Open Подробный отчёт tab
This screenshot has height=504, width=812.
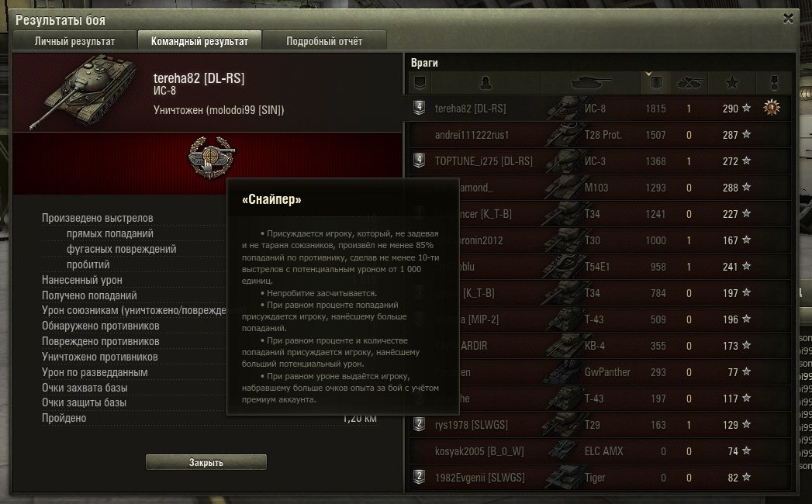(324, 41)
